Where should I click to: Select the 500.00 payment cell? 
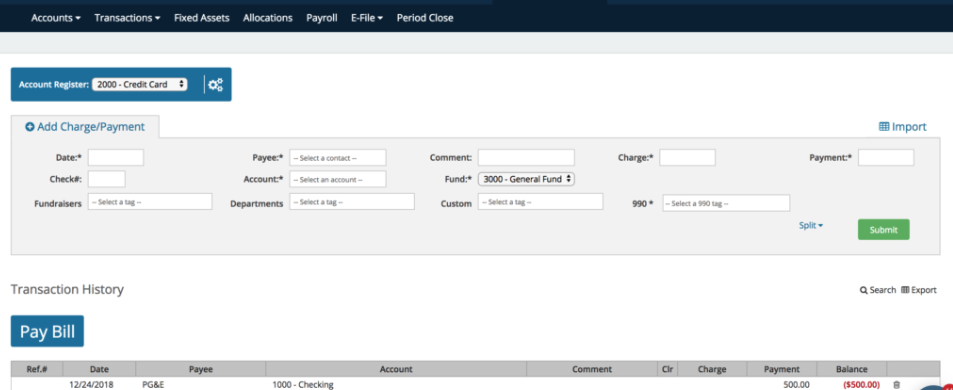tap(797, 385)
